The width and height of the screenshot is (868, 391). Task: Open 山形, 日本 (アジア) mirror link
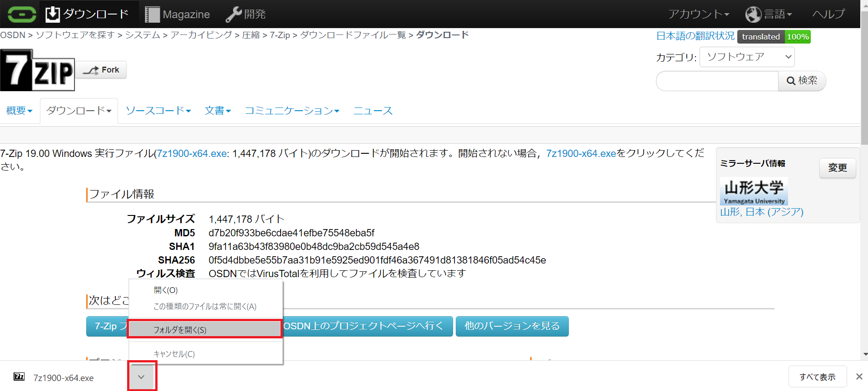[762, 212]
